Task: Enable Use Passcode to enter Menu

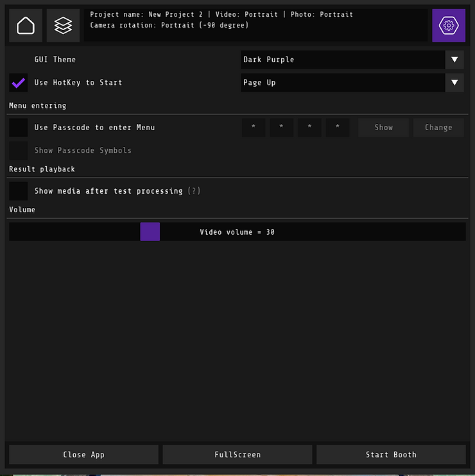Action: (19, 128)
